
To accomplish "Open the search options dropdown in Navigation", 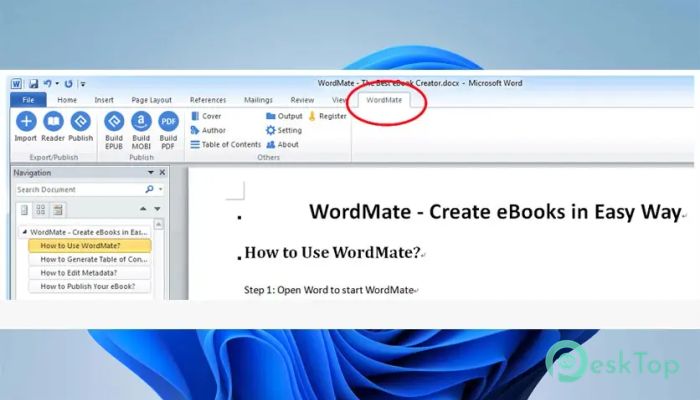I will pos(160,189).
